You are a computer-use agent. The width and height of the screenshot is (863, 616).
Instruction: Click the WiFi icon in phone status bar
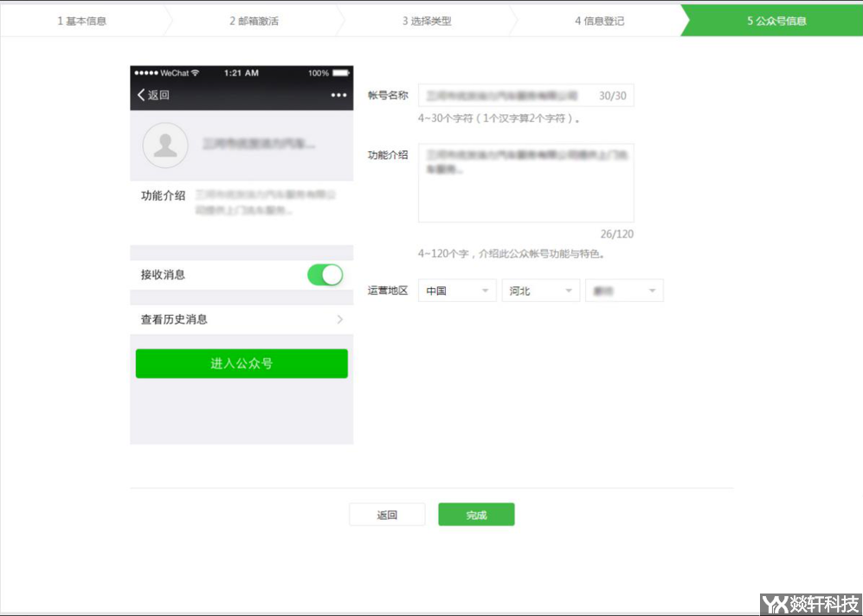[x=194, y=74]
